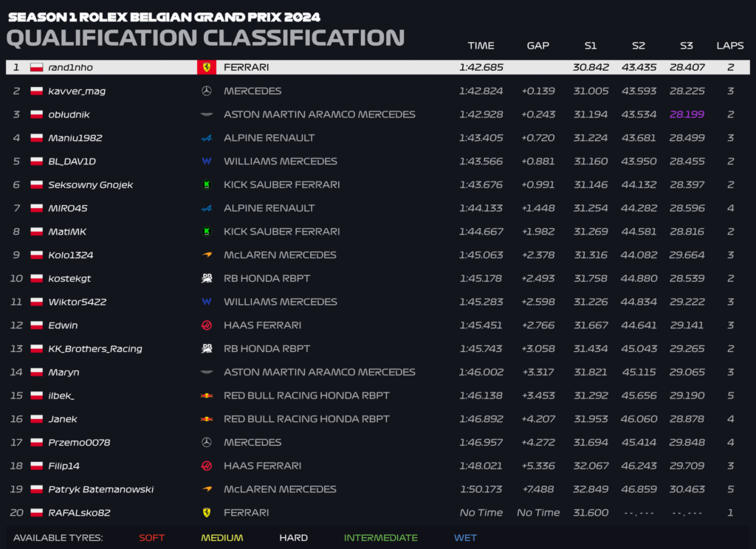This screenshot has height=549, width=756.
Task: Click the S1 column header
Action: pyautogui.click(x=591, y=46)
